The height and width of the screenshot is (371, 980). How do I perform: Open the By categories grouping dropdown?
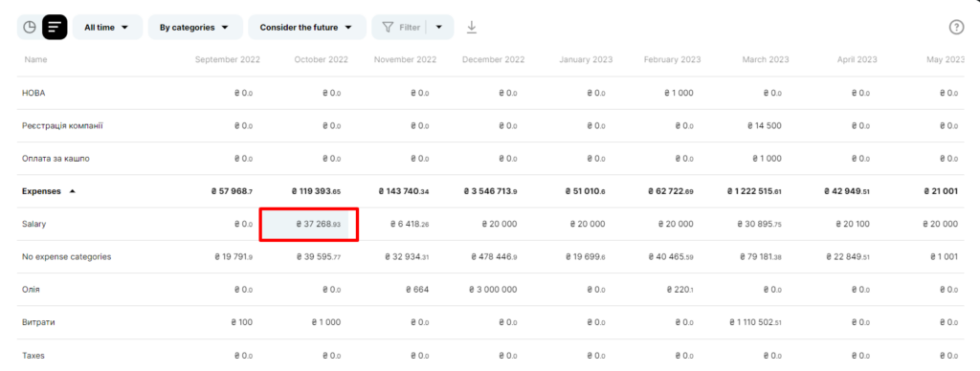[x=195, y=28]
